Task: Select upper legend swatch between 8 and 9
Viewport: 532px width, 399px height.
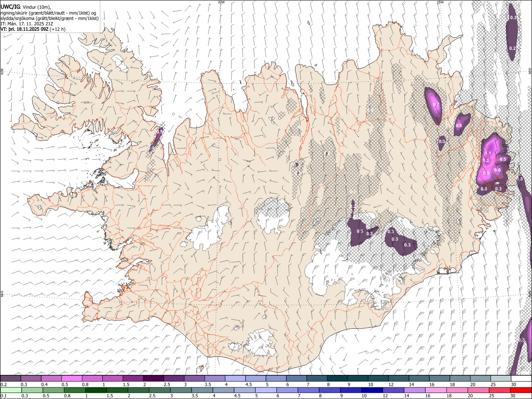Action: click(337, 379)
